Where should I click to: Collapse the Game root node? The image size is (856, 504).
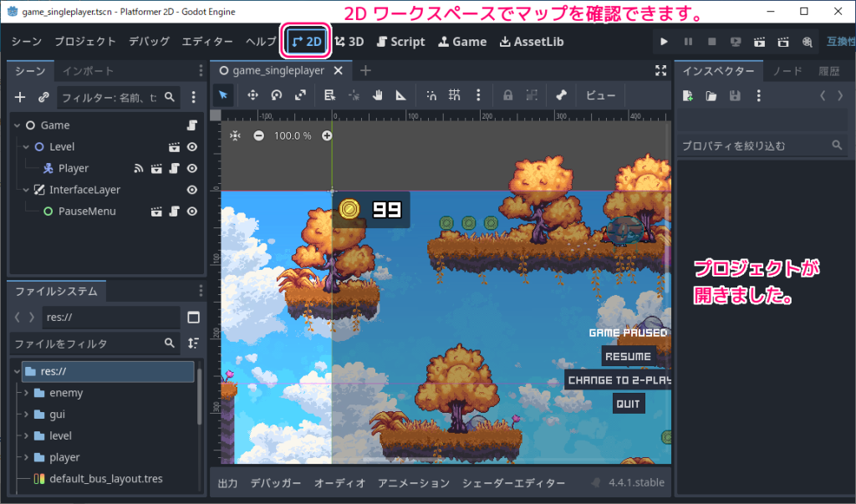click(x=17, y=125)
